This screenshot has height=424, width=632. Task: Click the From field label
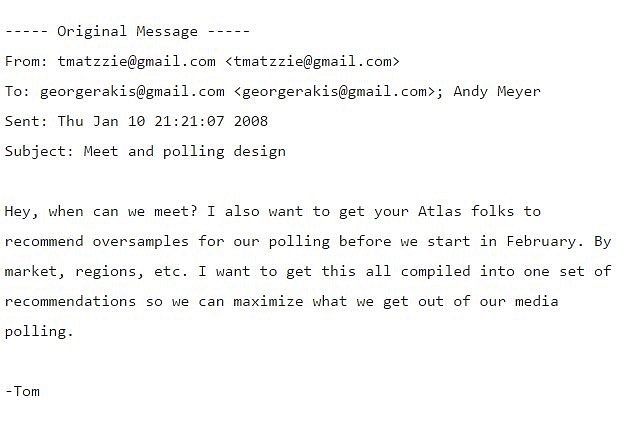pyautogui.click(x=27, y=62)
